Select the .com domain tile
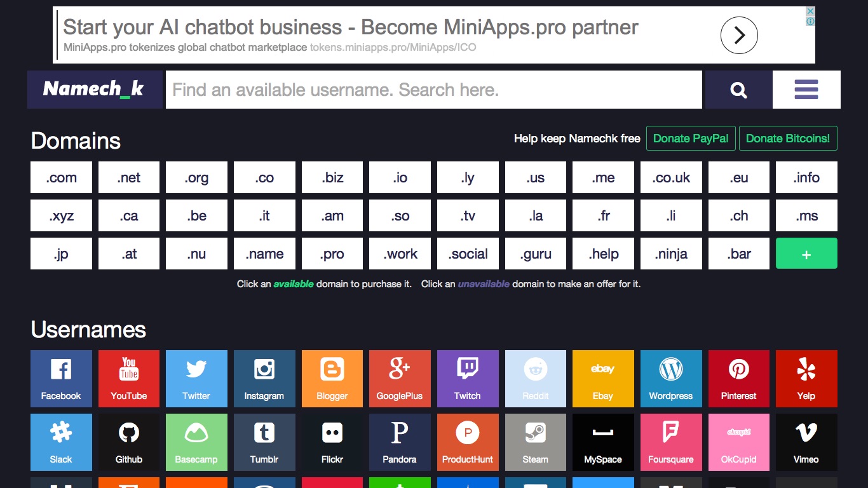The image size is (868, 488). [61, 178]
